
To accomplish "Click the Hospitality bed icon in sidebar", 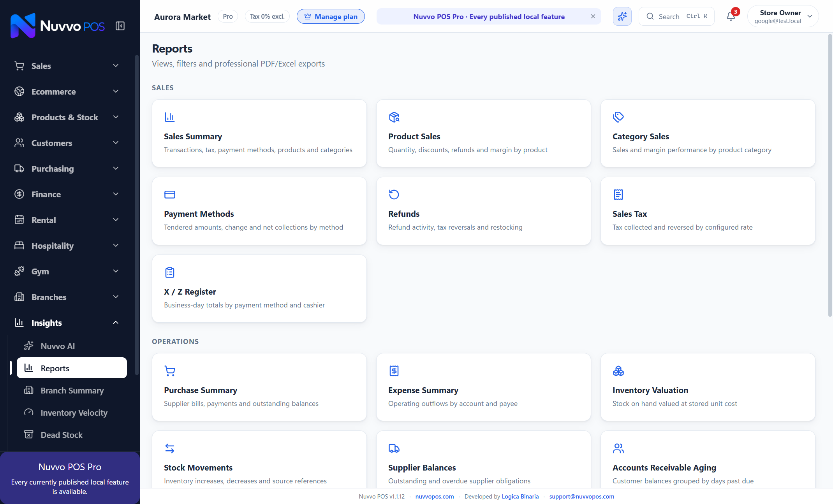I will coord(19,246).
